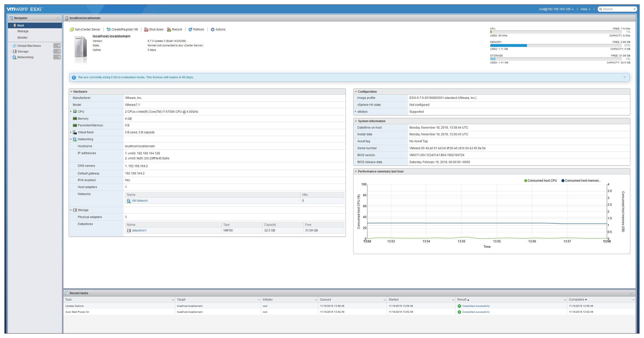Click the CPU usage bar
644x338 pixels.
[x=556, y=32]
